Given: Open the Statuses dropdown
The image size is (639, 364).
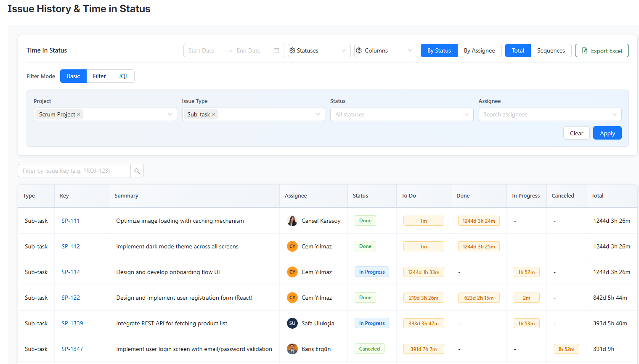Looking at the screenshot, I should click(319, 50).
